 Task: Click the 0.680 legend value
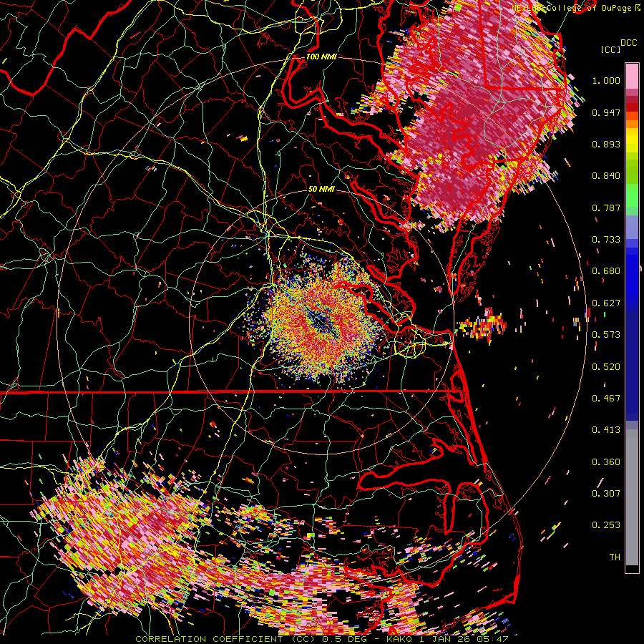point(606,271)
